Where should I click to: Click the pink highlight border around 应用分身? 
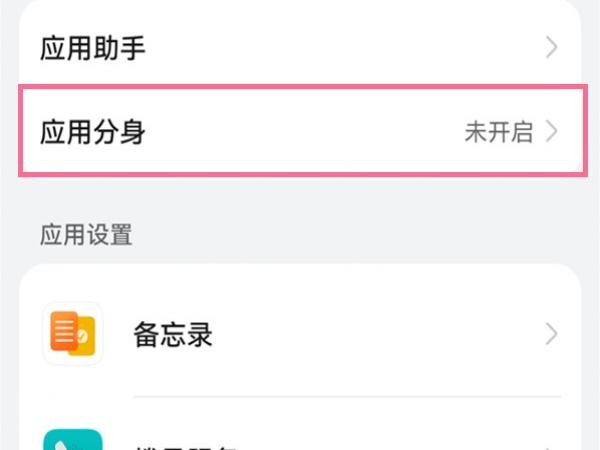click(x=303, y=87)
